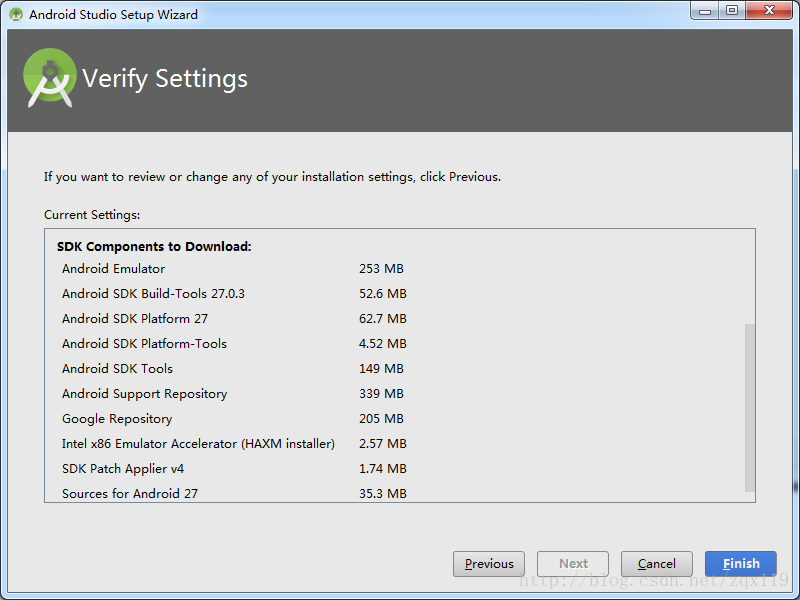Click the window title 'Android Studio Setup Wizard'
This screenshot has width=800, height=600.
[x=113, y=14]
